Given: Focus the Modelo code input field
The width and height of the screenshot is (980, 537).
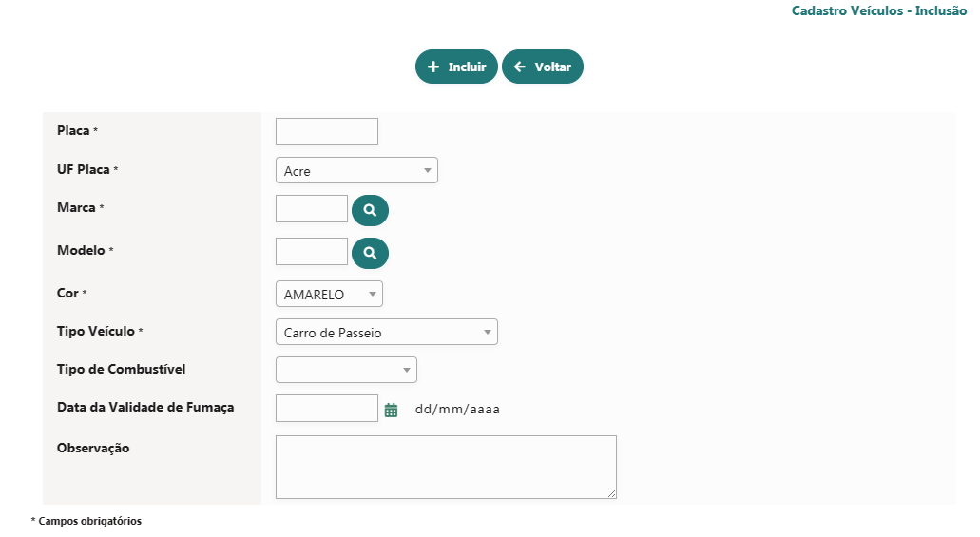Looking at the screenshot, I should click(311, 251).
